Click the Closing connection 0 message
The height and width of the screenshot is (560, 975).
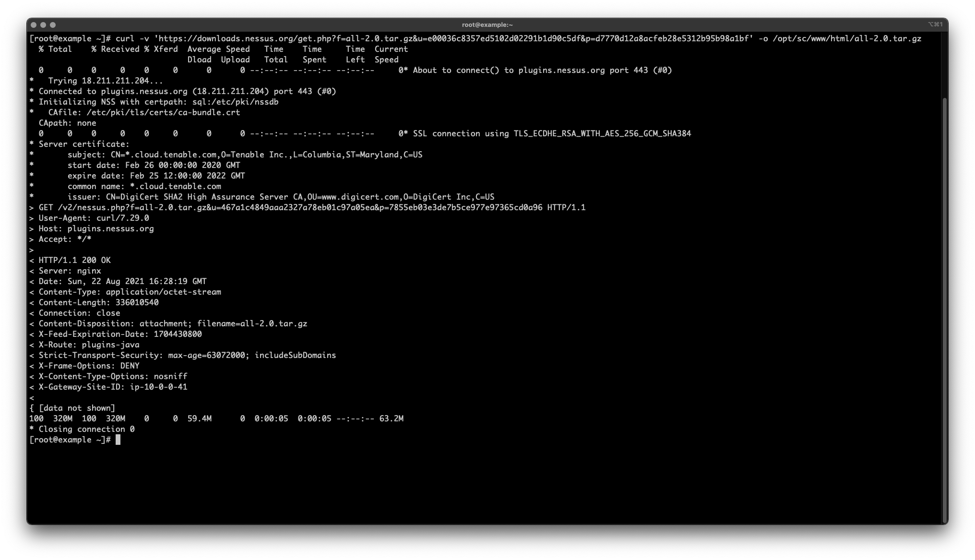pyautogui.click(x=86, y=429)
